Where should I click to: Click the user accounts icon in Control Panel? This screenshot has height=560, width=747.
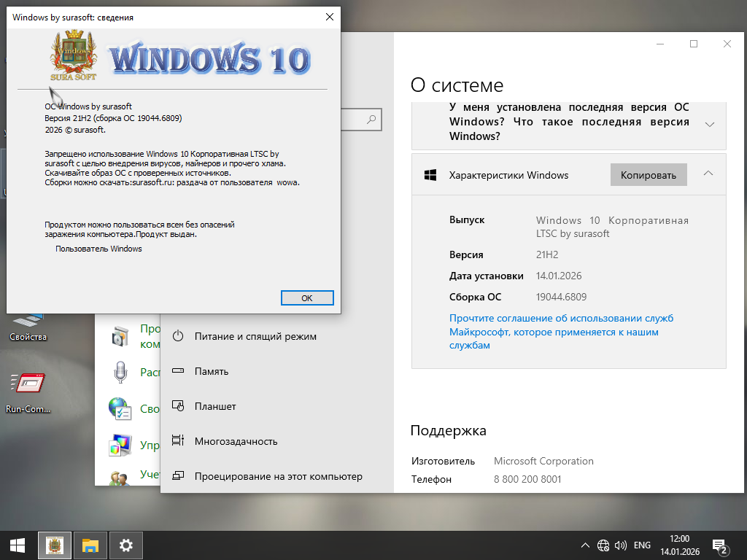point(119,478)
